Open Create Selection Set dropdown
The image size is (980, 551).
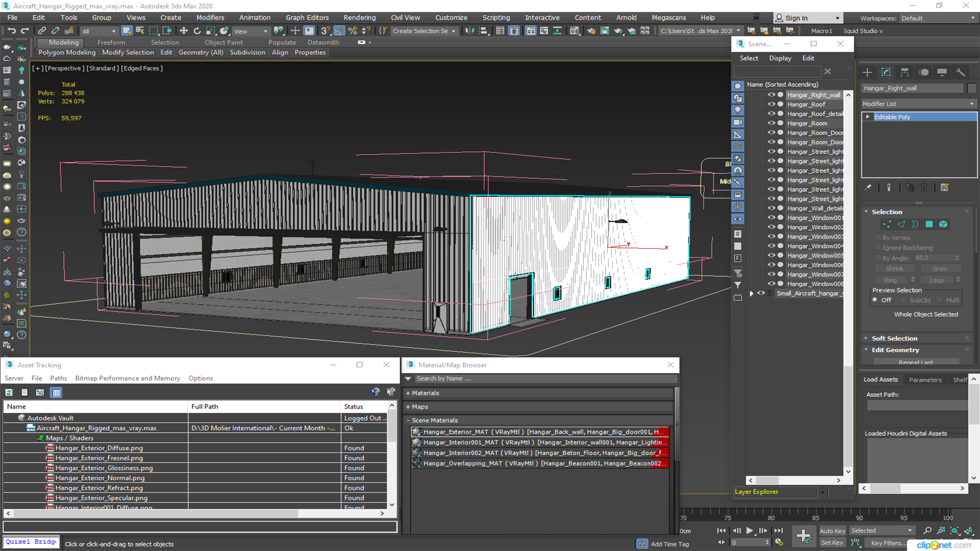point(424,31)
